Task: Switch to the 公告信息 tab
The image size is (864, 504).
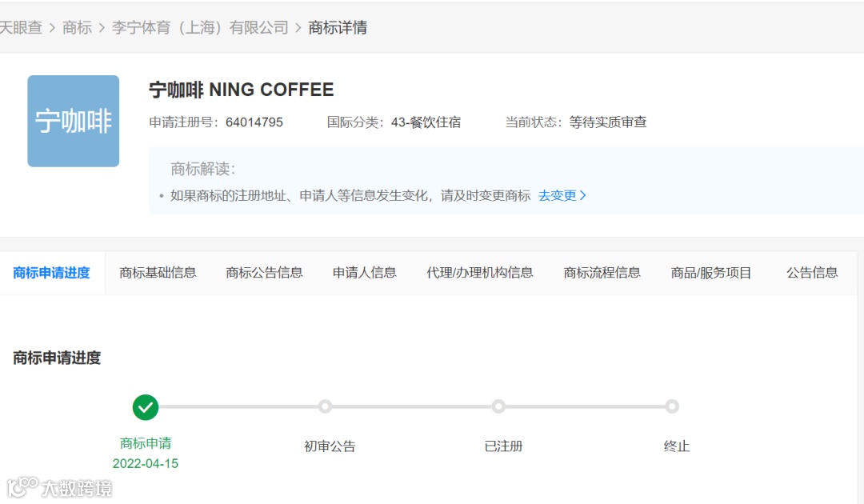Action: pos(812,273)
